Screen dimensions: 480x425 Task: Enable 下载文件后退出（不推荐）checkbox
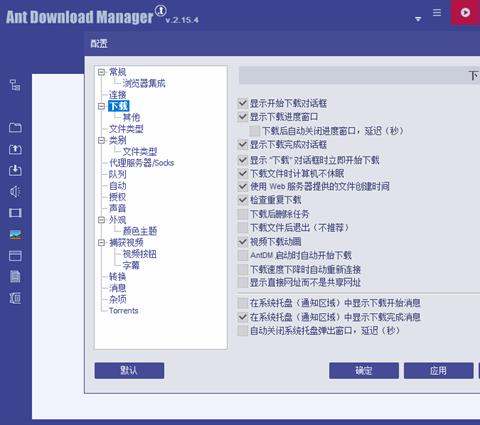tap(243, 228)
